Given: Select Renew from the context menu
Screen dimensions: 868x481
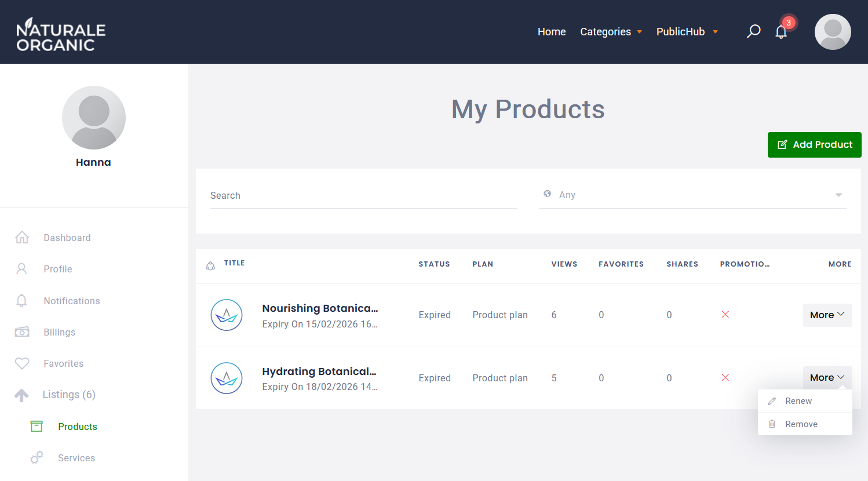Looking at the screenshot, I should tap(798, 400).
